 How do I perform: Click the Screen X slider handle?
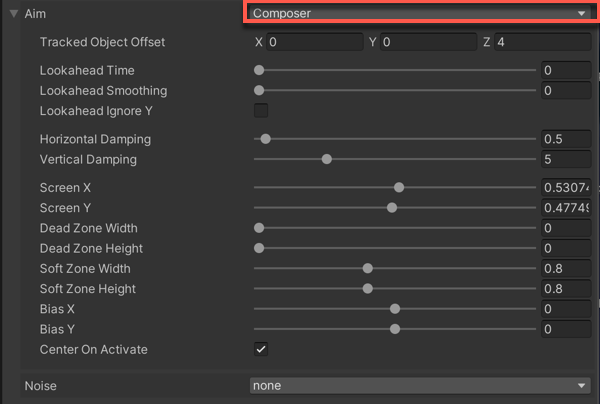click(x=399, y=187)
